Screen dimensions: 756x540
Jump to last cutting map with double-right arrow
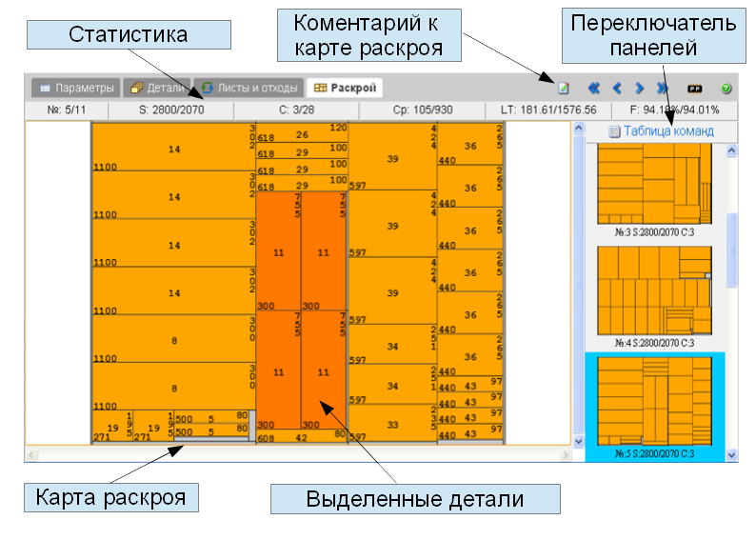pyautogui.click(x=662, y=88)
